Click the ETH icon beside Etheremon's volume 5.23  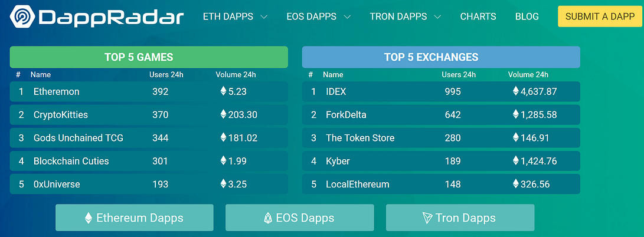[224, 91]
